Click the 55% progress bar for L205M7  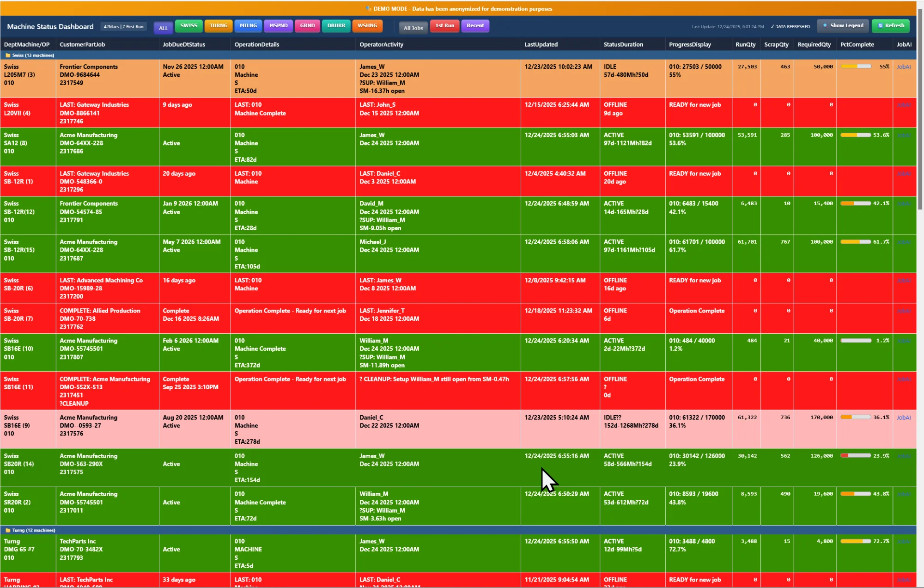click(856, 66)
